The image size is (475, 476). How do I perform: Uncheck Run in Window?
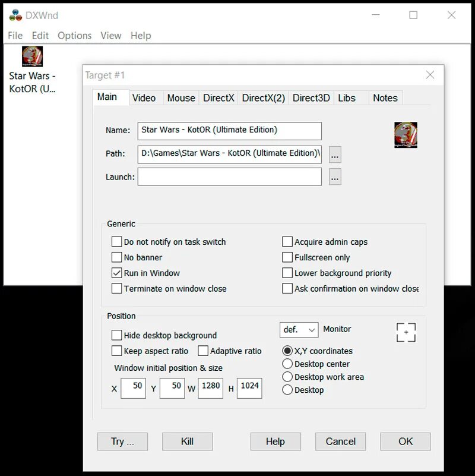(x=116, y=273)
